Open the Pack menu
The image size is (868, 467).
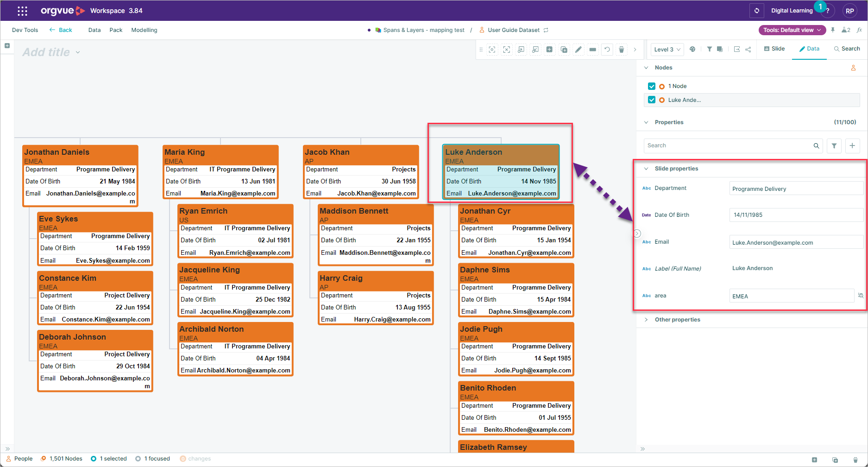pos(116,30)
